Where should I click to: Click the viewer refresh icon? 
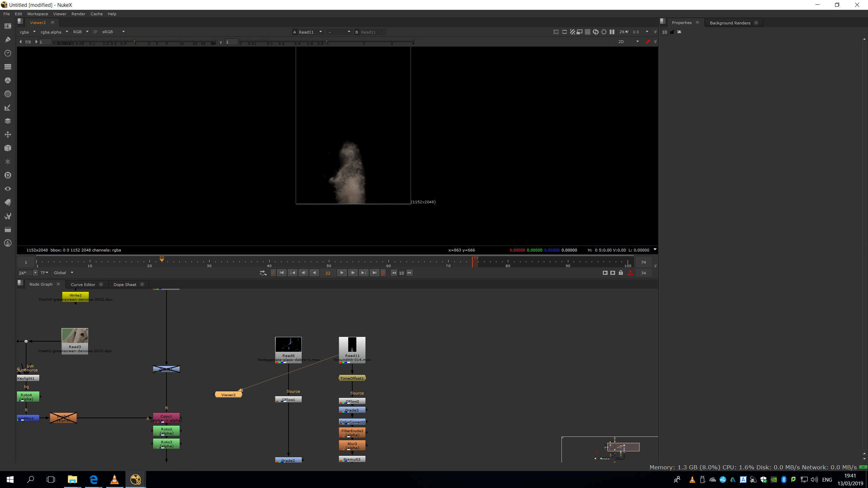coord(595,32)
